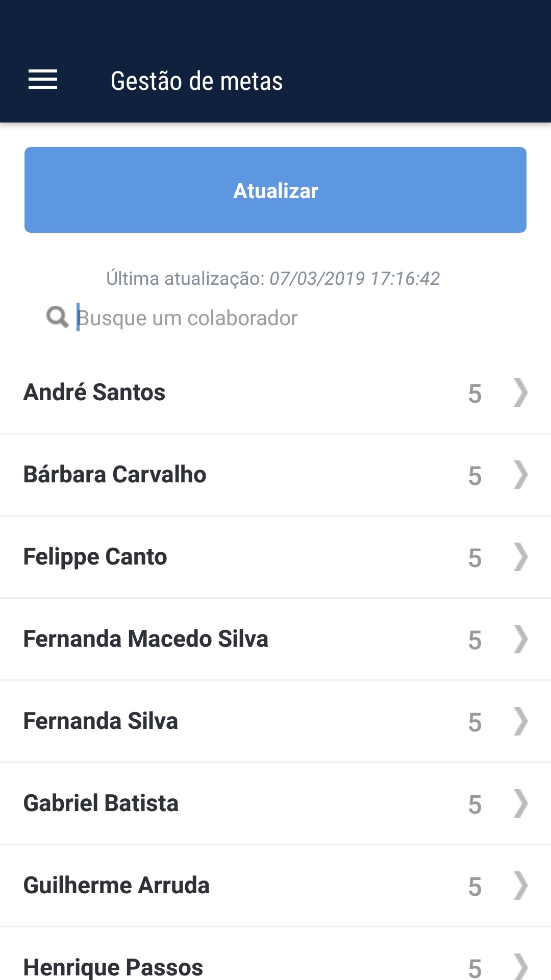
Task: Open Guilherme Arruda's entry
Action: click(117, 886)
